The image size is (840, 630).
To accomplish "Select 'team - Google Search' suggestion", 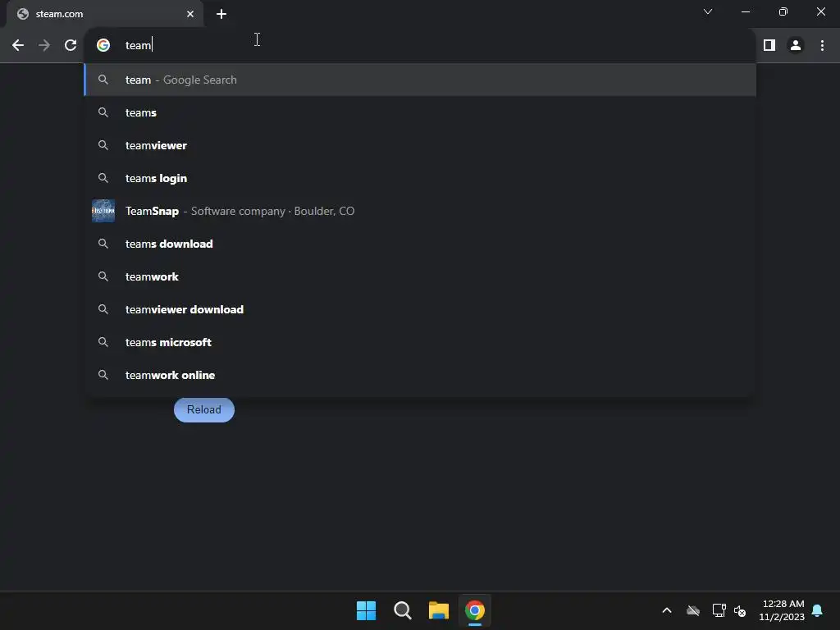I will click(x=420, y=80).
